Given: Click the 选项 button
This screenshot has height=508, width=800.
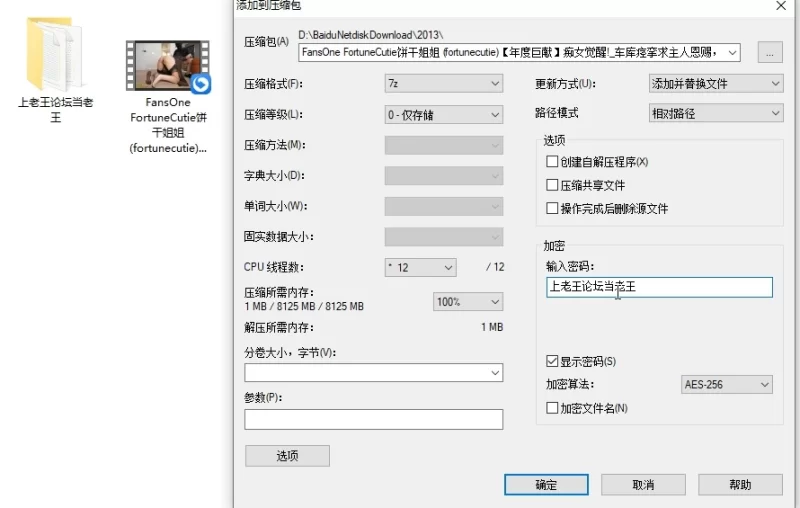Looking at the screenshot, I should (287, 455).
